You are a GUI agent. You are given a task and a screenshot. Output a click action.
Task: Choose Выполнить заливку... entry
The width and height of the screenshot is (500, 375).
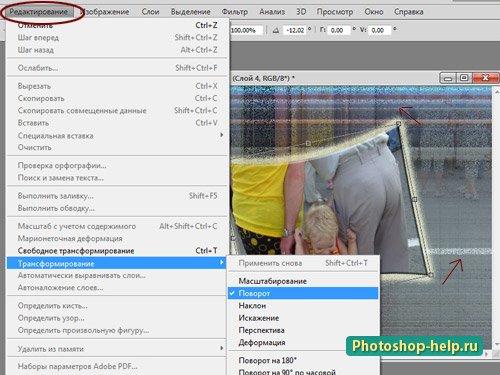pyautogui.click(x=117, y=196)
